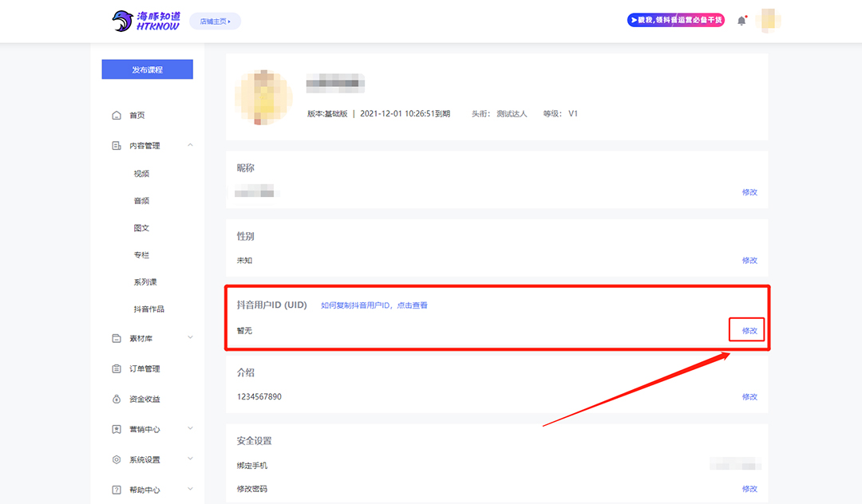Click the order management clipboard icon
The image size is (862, 504).
coord(117,368)
